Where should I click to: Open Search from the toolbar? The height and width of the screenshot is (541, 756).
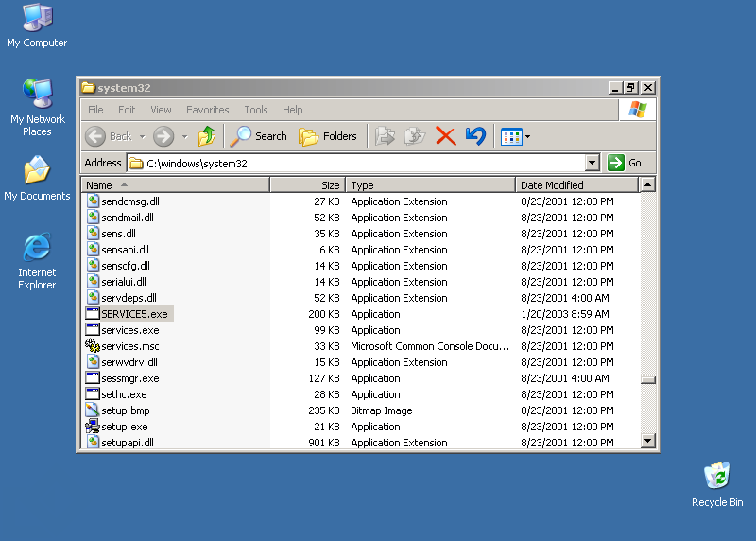[259, 136]
